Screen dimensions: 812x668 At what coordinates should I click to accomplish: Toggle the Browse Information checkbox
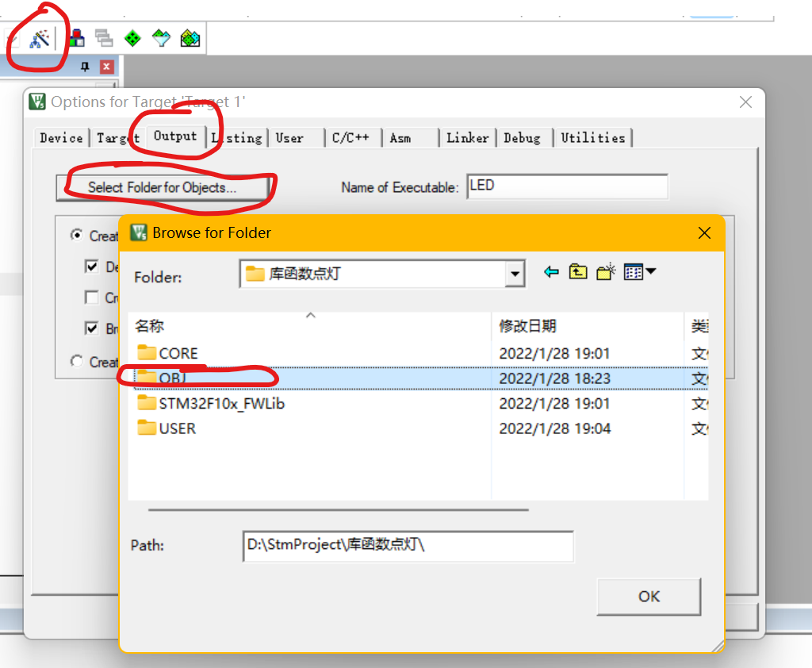[x=92, y=328]
